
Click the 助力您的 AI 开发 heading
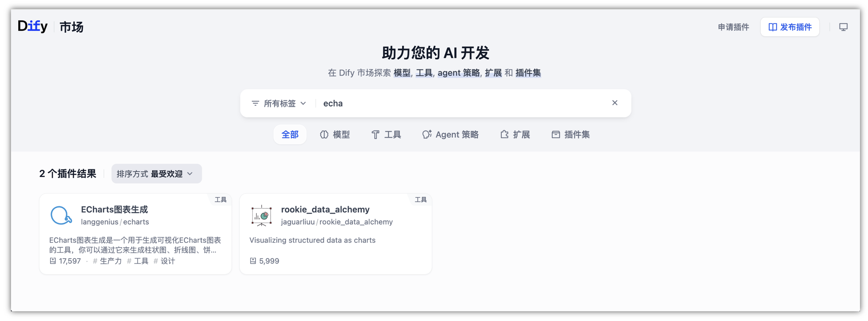pyautogui.click(x=435, y=53)
